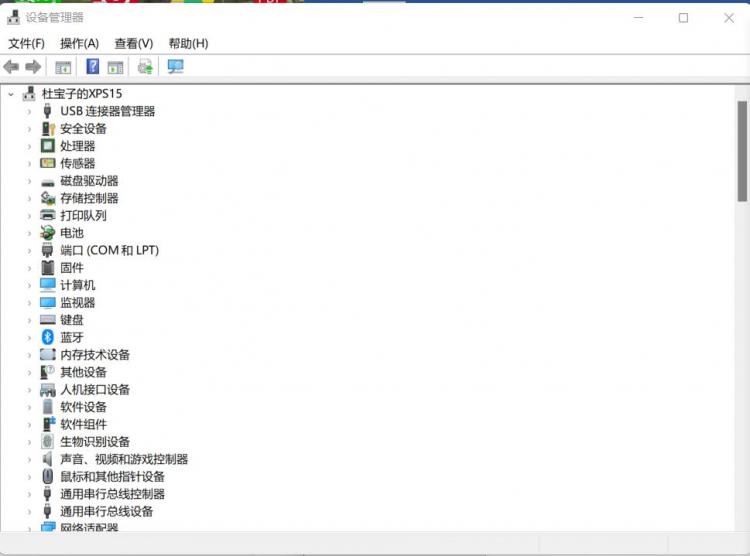750x556 pixels.
Task: Expand the 监视器 tree node
Action: coord(29,303)
